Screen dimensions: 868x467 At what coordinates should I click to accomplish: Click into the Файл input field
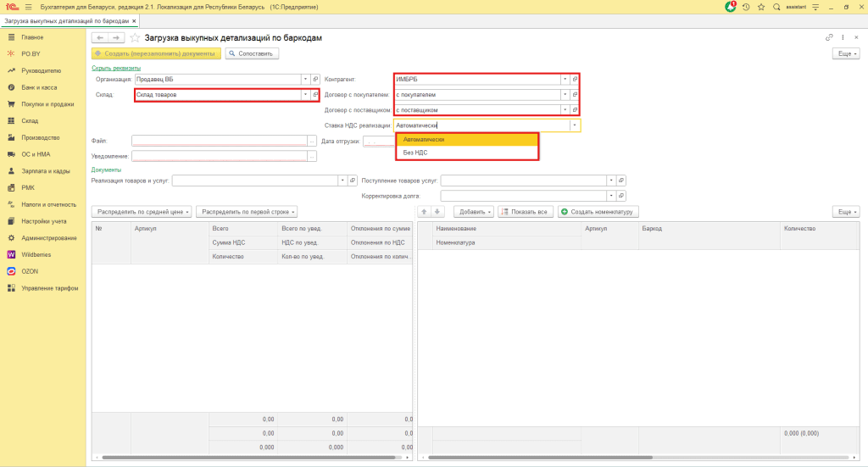tap(219, 141)
